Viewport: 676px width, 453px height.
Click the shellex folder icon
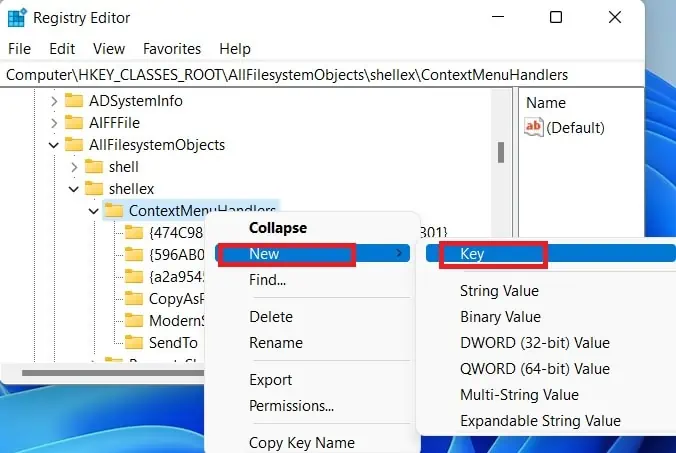(94, 188)
